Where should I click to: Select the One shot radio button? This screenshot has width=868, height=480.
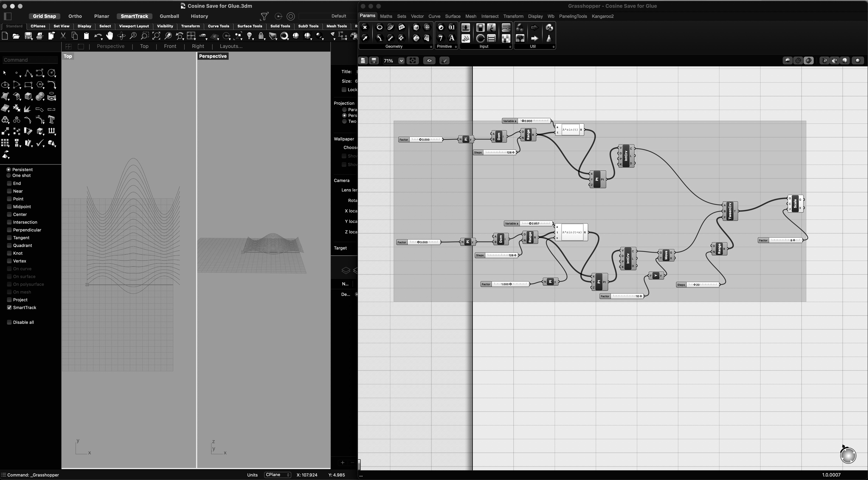click(x=9, y=175)
